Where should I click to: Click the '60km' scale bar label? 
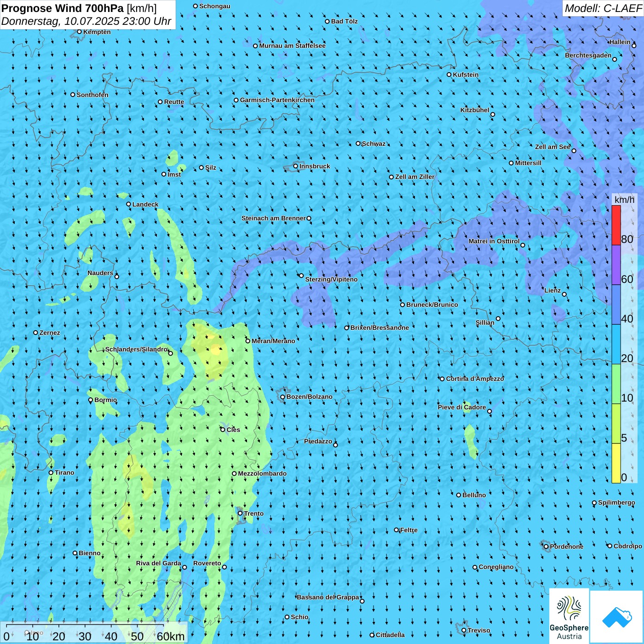coord(171,636)
